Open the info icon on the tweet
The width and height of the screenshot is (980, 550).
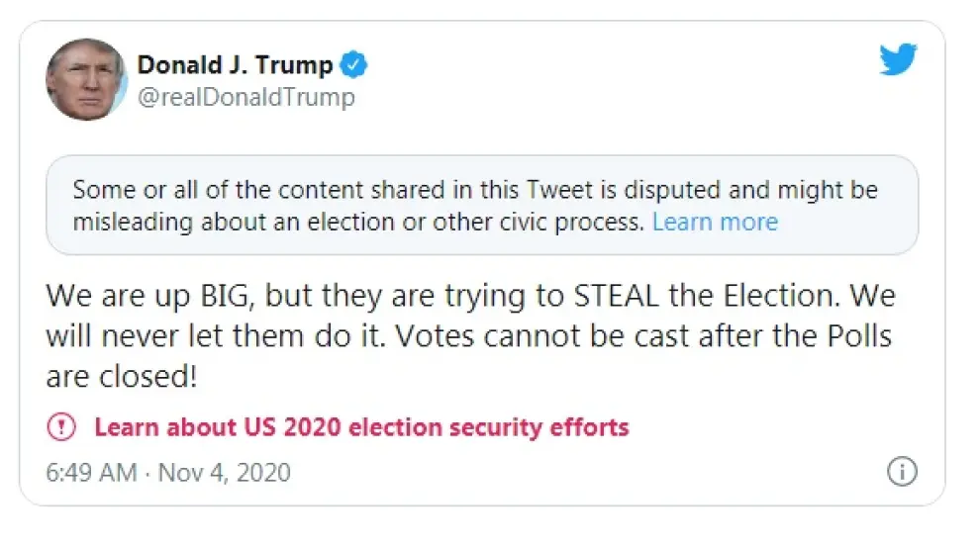pos(902,472)
